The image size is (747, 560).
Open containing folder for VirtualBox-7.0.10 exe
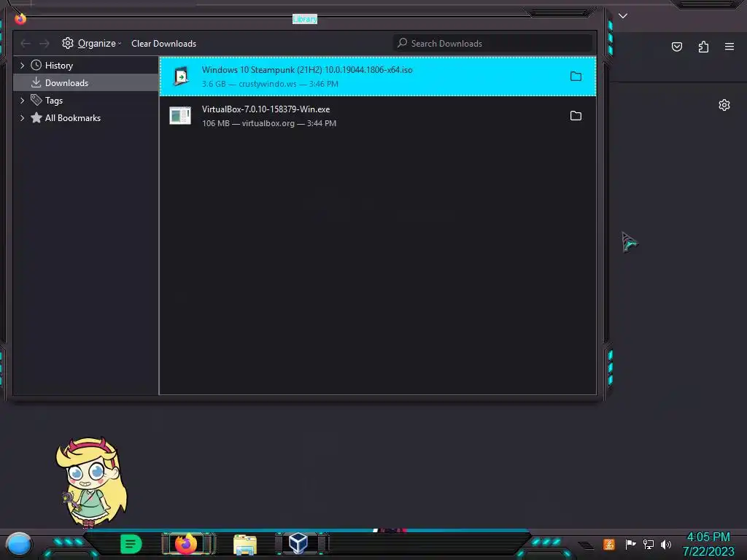pos(576,116)
